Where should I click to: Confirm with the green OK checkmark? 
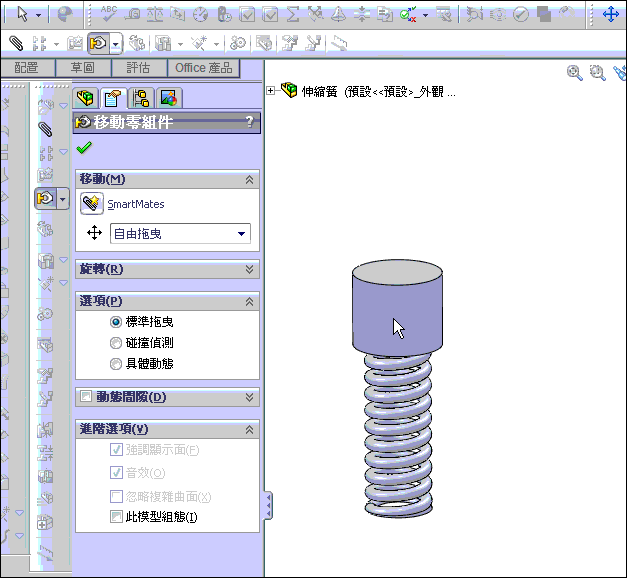click(x=84, y=148)
